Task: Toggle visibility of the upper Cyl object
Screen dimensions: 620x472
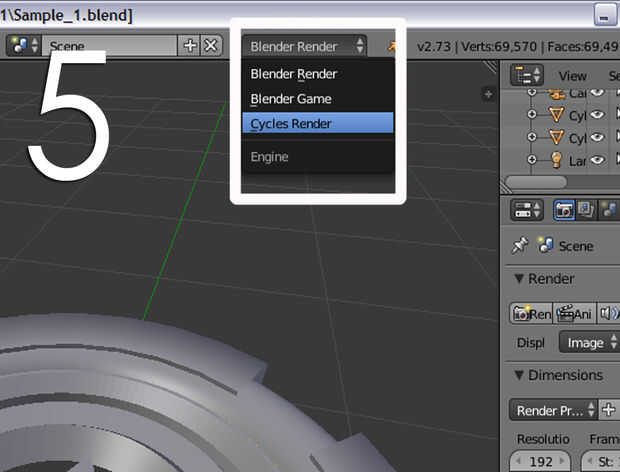Action: (597, 115)
